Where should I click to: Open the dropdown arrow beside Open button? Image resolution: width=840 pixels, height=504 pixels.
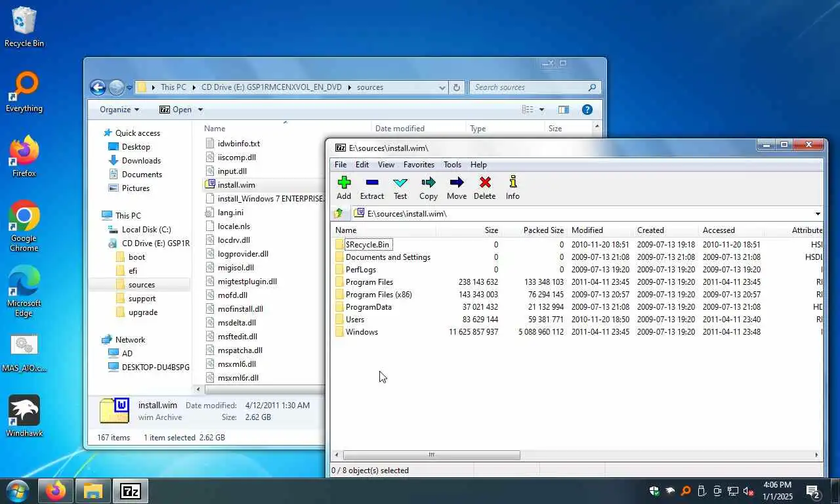coord(200,110)
